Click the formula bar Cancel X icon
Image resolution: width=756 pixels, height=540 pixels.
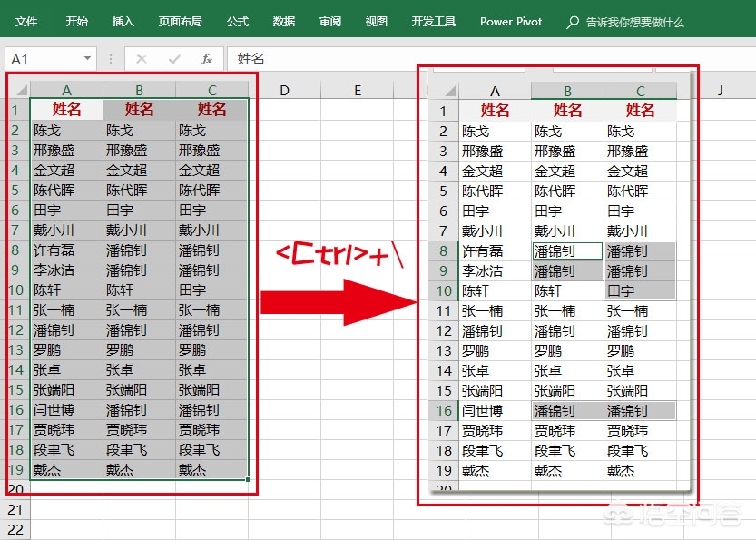(x=142, y=59)
